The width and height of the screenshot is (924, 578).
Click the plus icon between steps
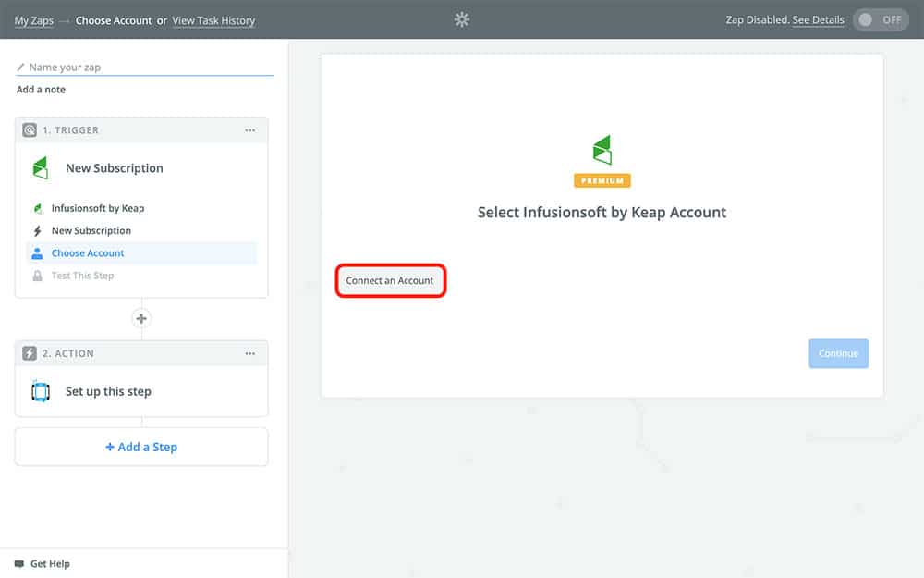click(141, 319)
